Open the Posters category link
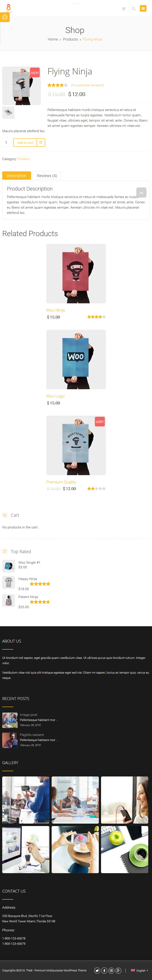 click(24, 159)
